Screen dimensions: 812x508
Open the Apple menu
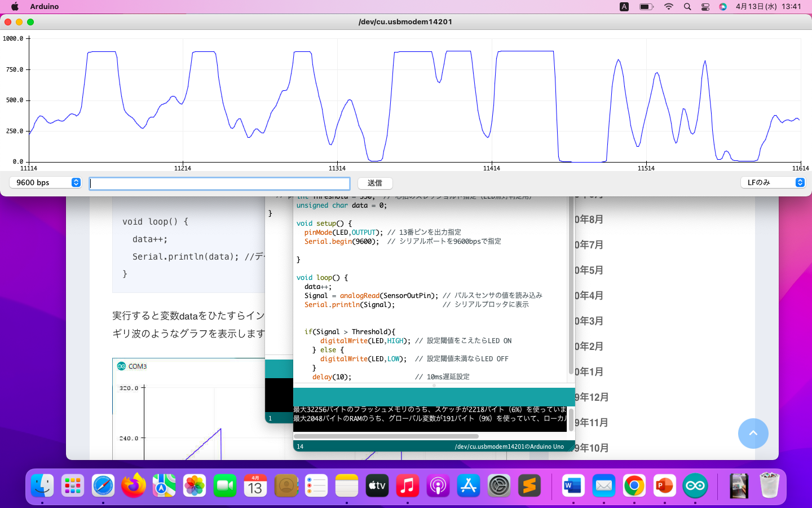click(15, 7)
